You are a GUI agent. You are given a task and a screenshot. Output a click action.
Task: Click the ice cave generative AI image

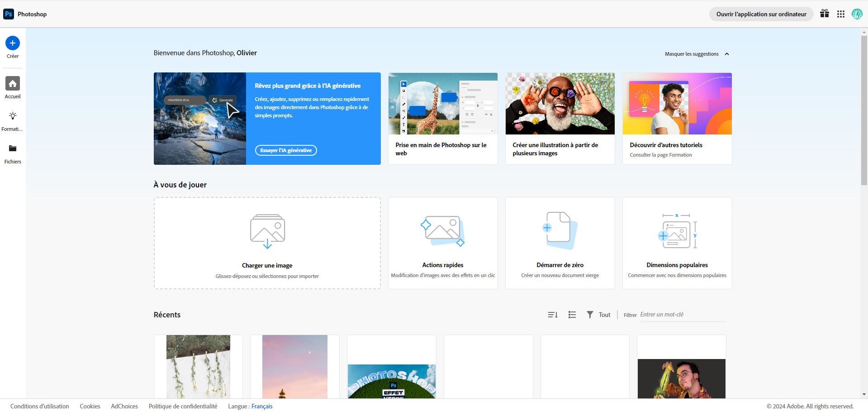click(200, 119)
